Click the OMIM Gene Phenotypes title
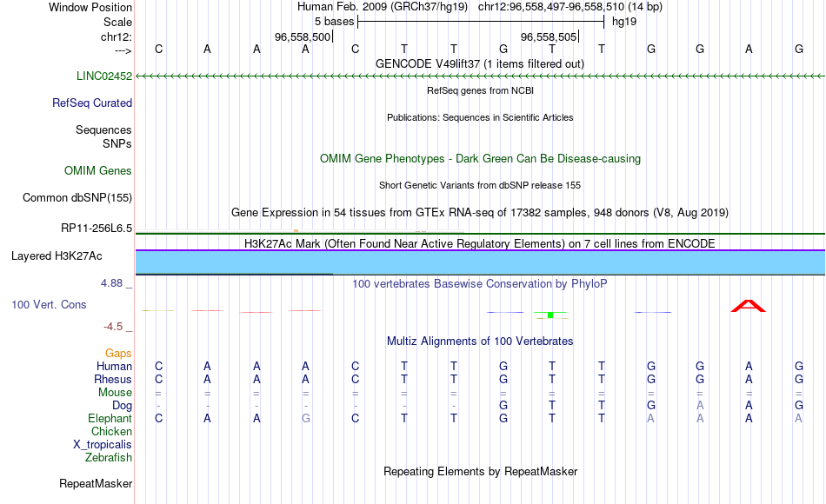Viewport: 826px width, 504px height. click(x=481, y=158)
